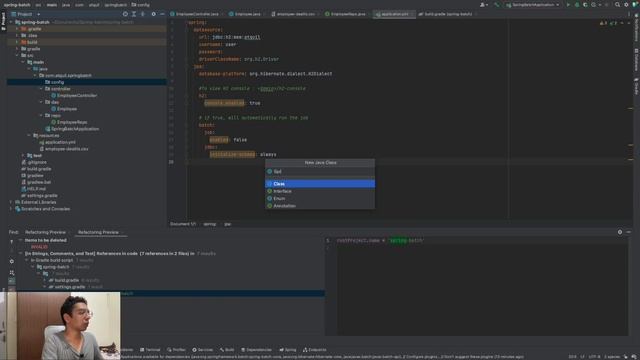The height and width of the screenshot is (360, 640).
Task: Open the Notifications side tool window
Action: tap(636, 28)
